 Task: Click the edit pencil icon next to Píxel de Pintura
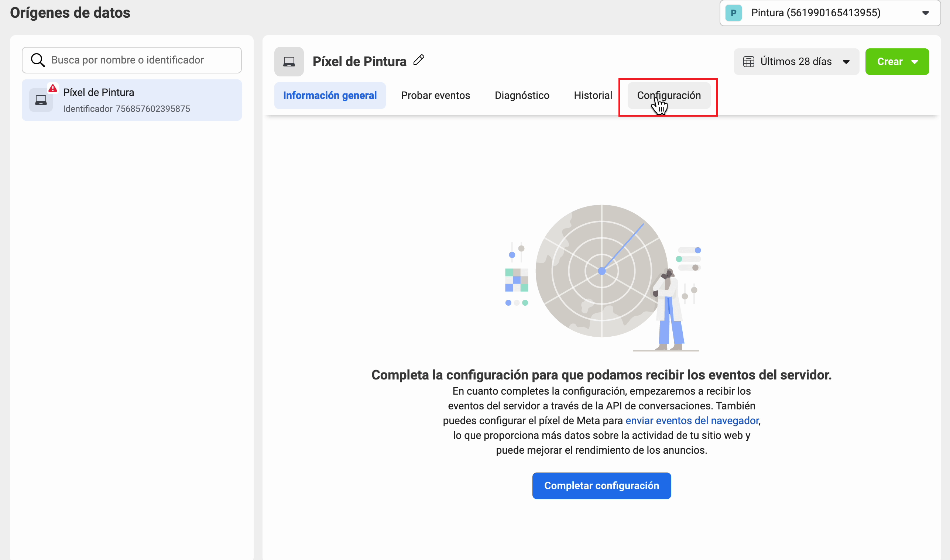pos(420,61)
